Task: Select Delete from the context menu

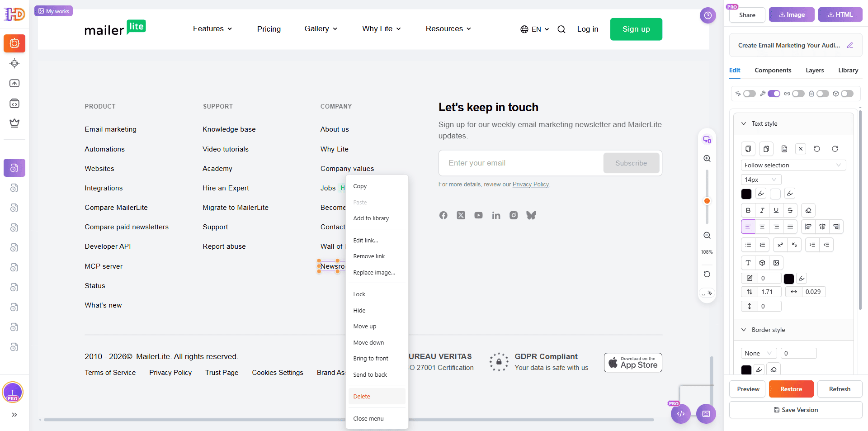Action: [362, 396]
